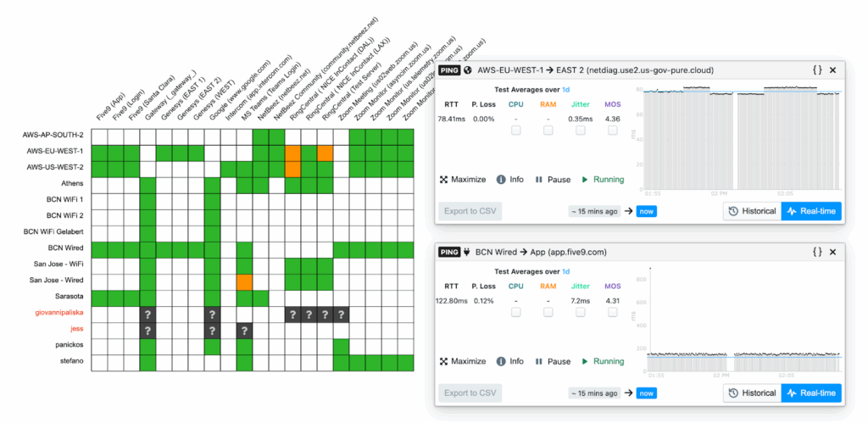Viewport: 868px width, 423px height.
Task: Click Export to CSV in BCN Wired panel
Action: coord(470,392)
